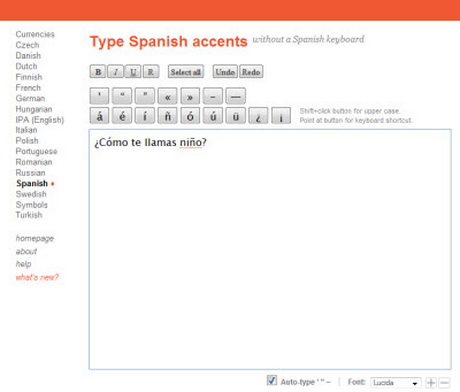Click the word niño in text
The height and width of the screenshot is (392, 460).
coord(191,142)
